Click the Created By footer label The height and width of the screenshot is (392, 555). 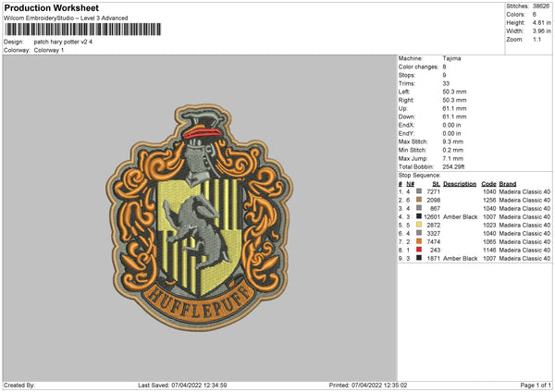19,385
